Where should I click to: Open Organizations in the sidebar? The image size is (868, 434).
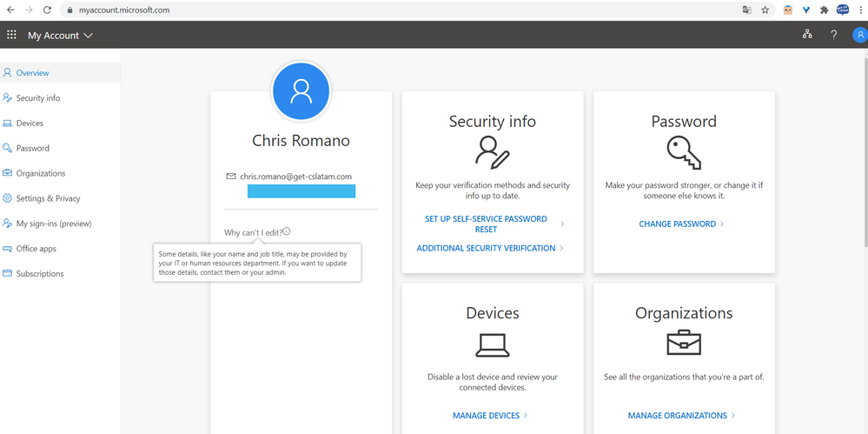(x=60, y=173)
